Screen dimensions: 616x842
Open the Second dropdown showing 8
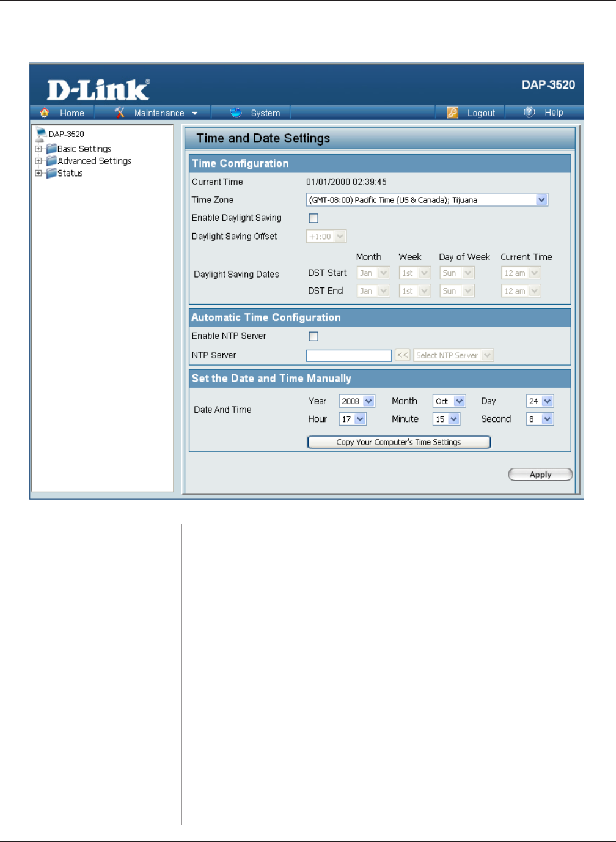pyautogui.click(x=540, y=419)
